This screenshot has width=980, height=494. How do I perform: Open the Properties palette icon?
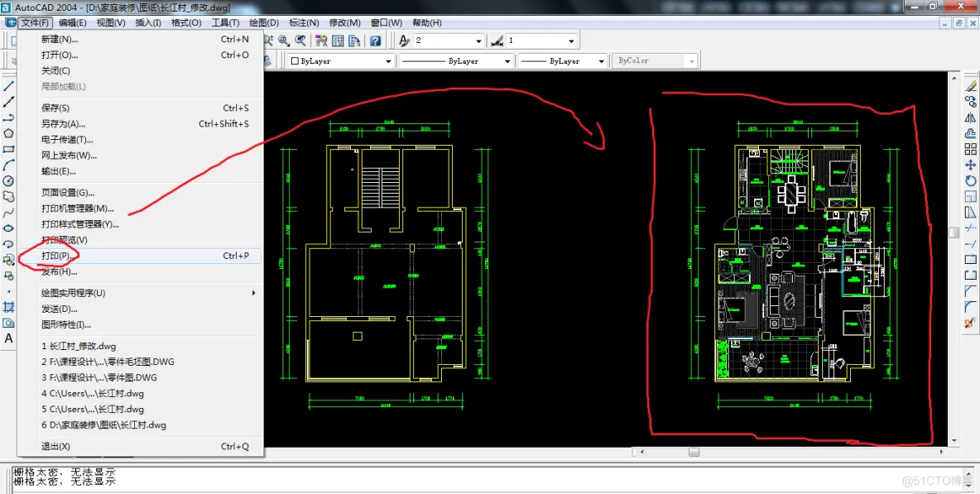pos(321,41)
